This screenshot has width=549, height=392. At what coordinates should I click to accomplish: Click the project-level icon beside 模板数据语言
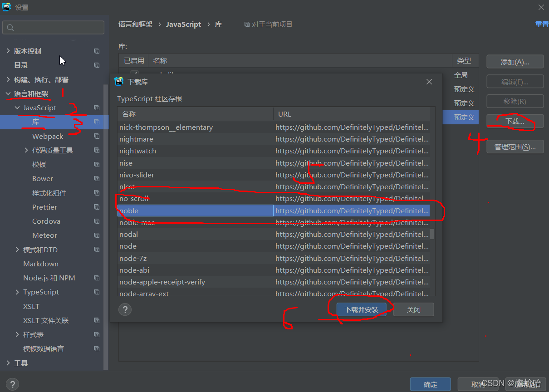(x=97, y=348)
